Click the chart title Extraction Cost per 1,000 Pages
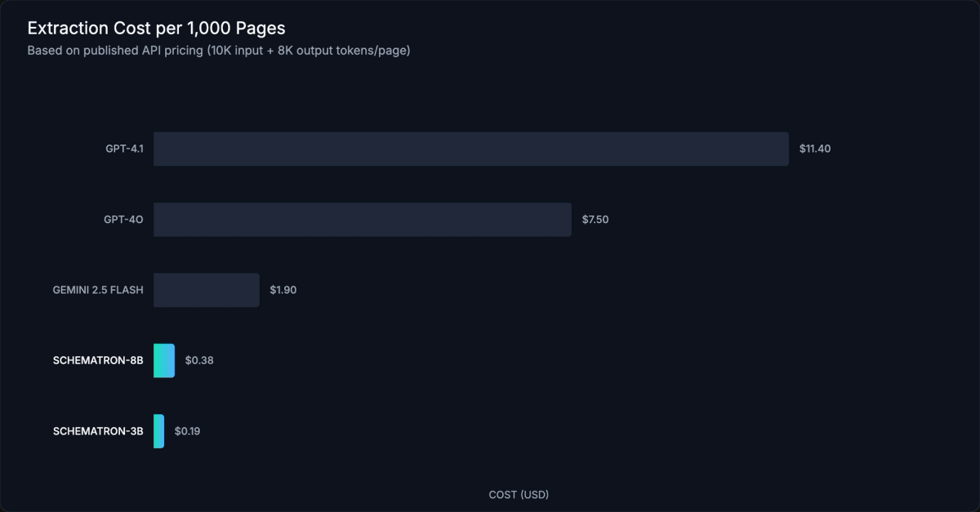Image resolution: width=980 pixels, height=512 pixels. pyautogui.click(x=157, y=27)
